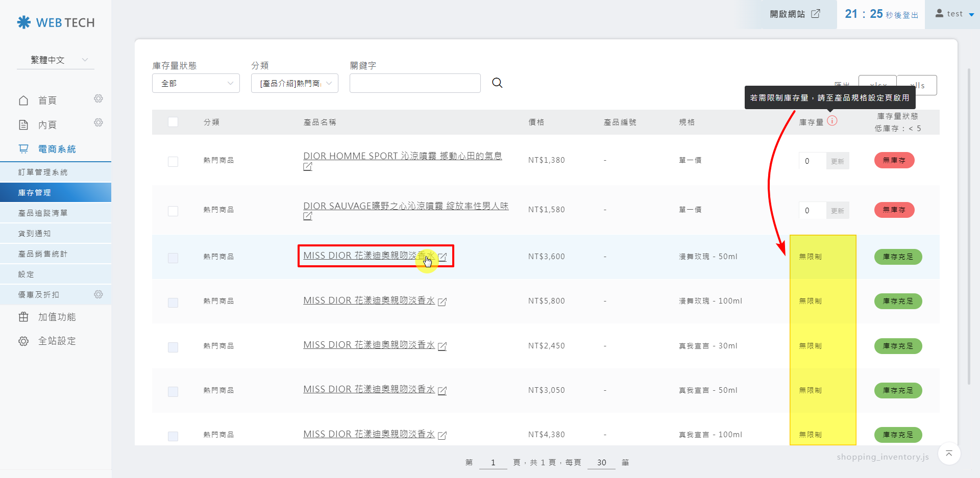Screen dimensions: 980x478
Task: Click the WEB TECH logo
Action: click(56, 22)
